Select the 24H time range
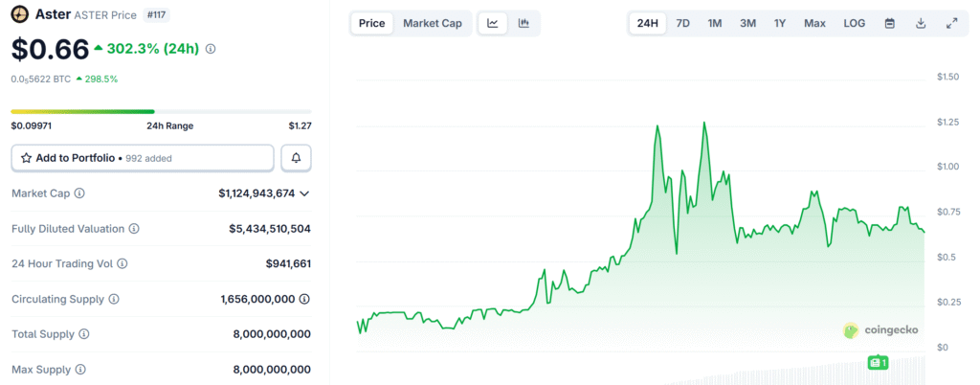980x385 pixels. (648, 23)
